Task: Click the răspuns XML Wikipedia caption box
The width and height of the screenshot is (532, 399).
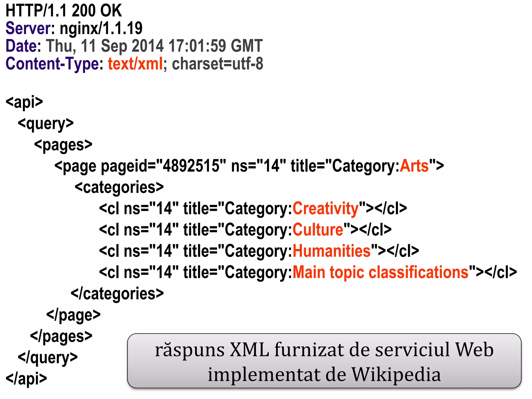Action: click(324, 361)
